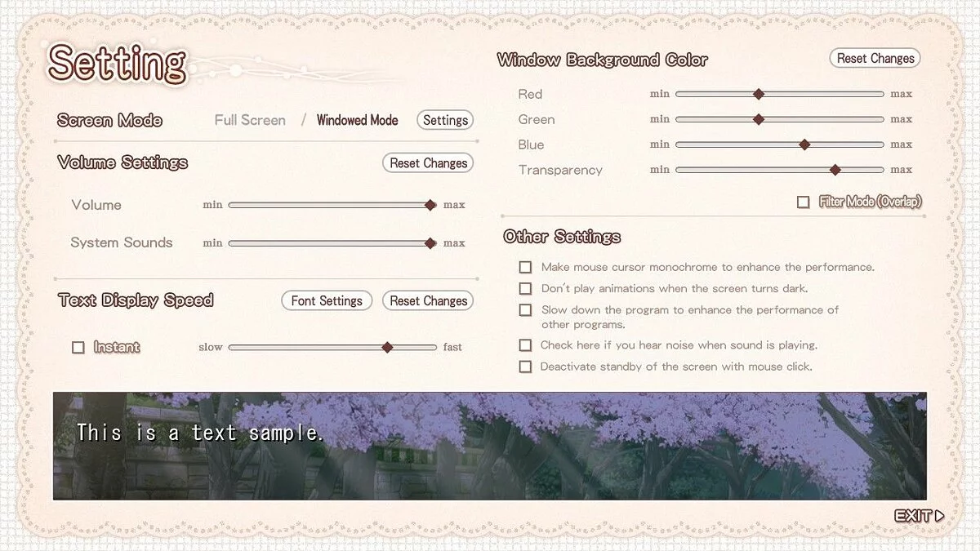Click 'min' end of Red slider
This screenshot has height=551, width=980.
tap(660, 94)
